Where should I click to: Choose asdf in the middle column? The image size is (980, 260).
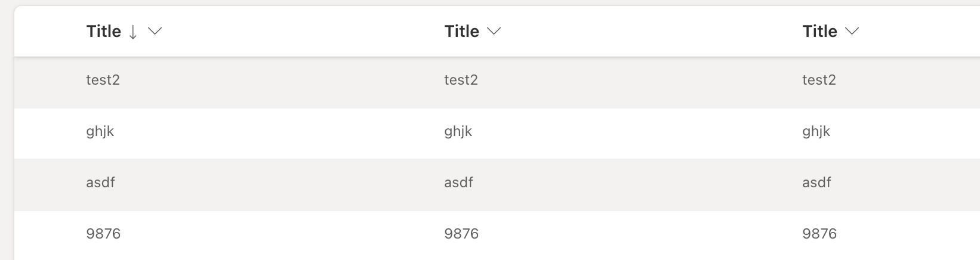(x=458, y=182)
